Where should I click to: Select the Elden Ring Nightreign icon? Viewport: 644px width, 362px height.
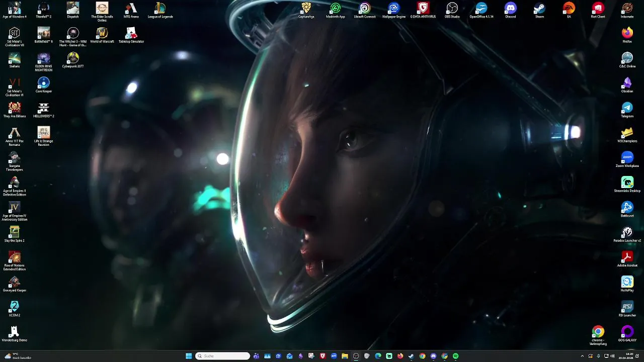tap(44, 62)
